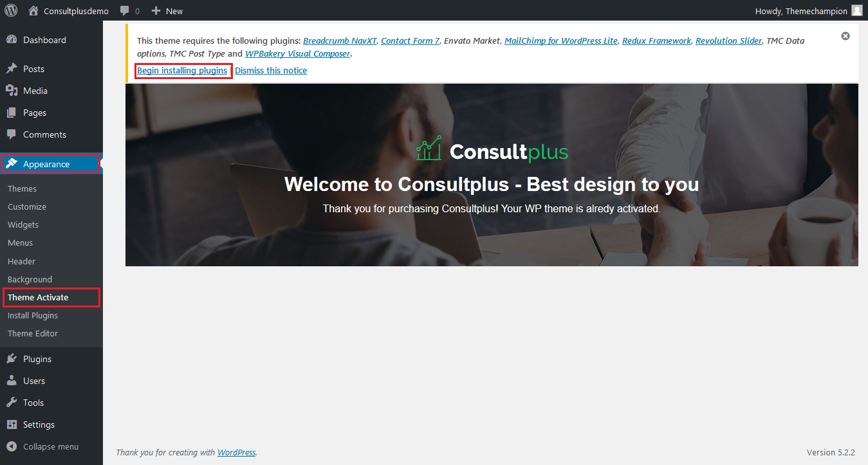This screenshot has height=465, width=868.
Task: Open the New content dropdown
Action: (x=167, y=11)
